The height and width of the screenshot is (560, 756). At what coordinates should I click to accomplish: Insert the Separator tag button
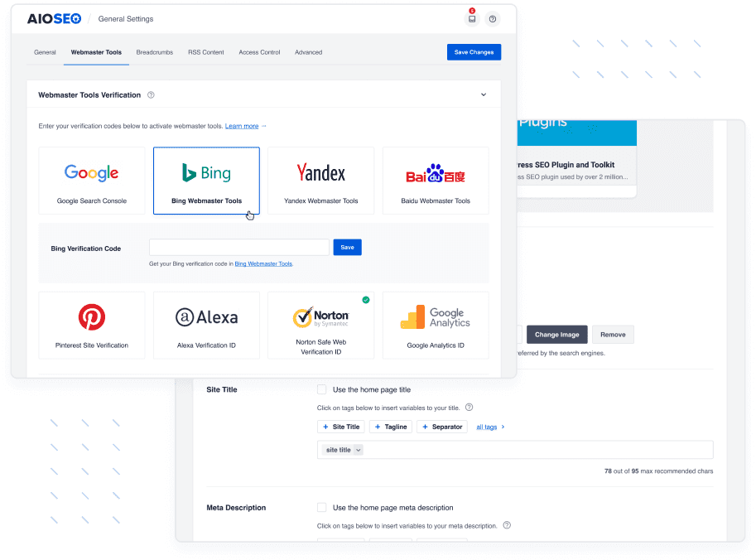coord(442,427)
